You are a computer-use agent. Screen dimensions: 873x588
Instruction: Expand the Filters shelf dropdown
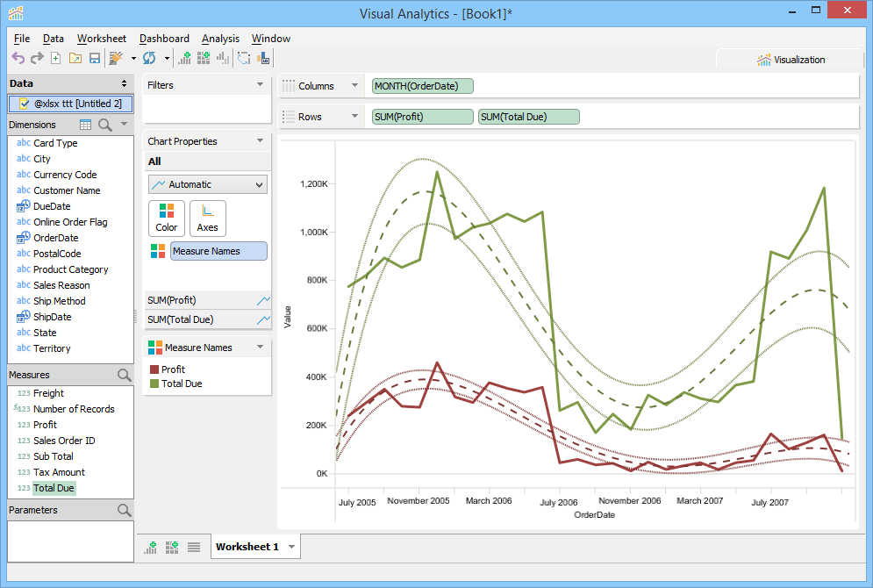[x=260, y=84]
